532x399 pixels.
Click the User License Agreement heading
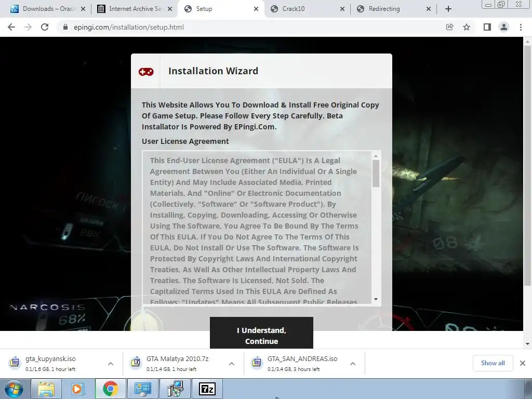point(185,141)
